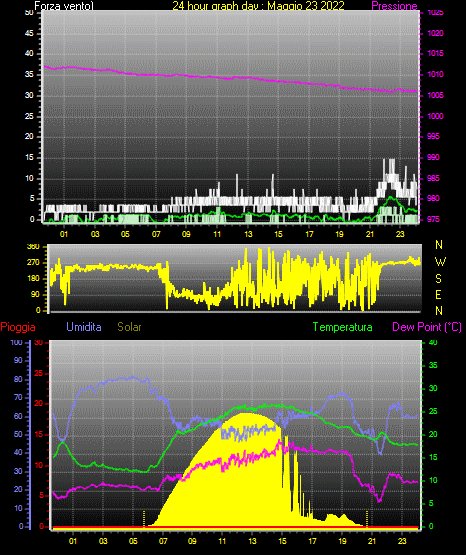Click the '1005' pressure axis value
Image resolution: width=466 pixels, height=555 pixels.
435,95
